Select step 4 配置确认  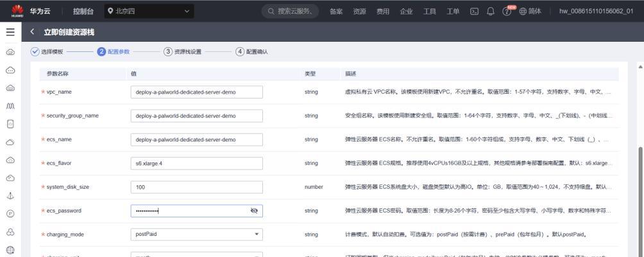pos(252,52)
